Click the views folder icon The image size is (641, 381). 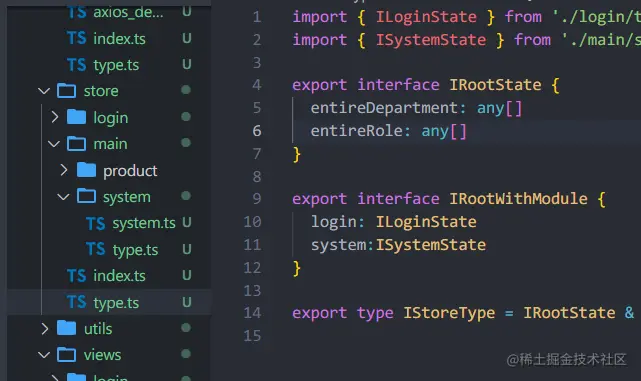[66, 355]
